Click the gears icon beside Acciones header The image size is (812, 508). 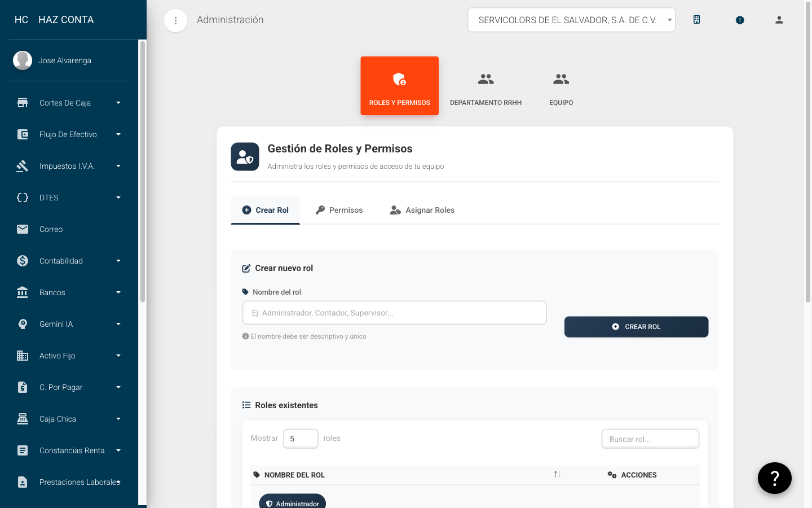612,475
